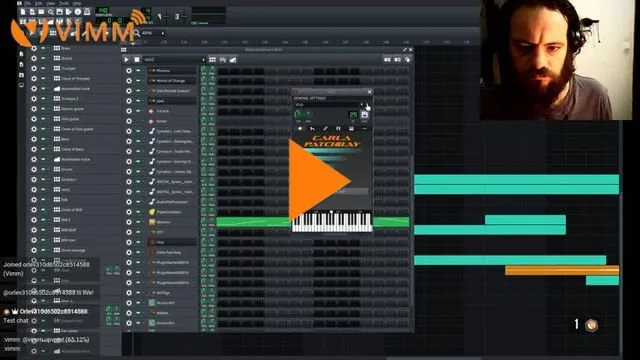Click the FX channel number in Vital window
This screenshot has width=640, height=360.
click(x=353, y=115)
